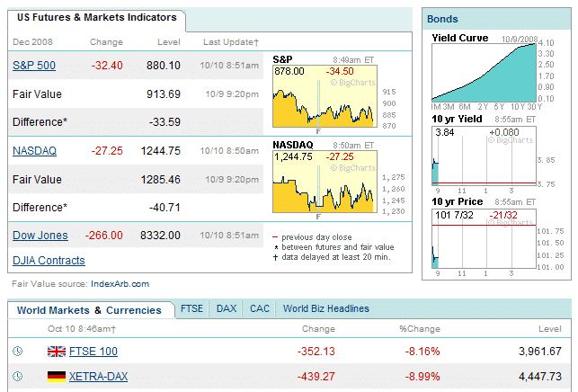Switch to the DAX tab
Image resolution: width=578 pixels, height=392 pixels.
227,308
